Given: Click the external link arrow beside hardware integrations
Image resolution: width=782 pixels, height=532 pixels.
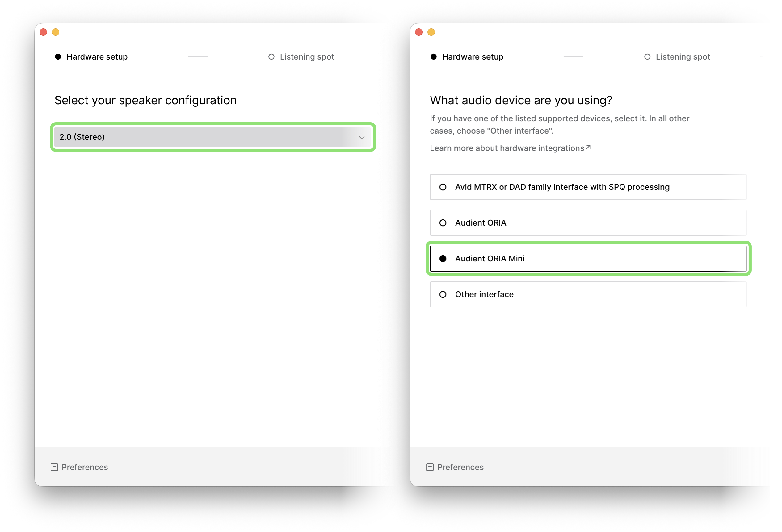Looking at the screenshot, I should 588,147.
